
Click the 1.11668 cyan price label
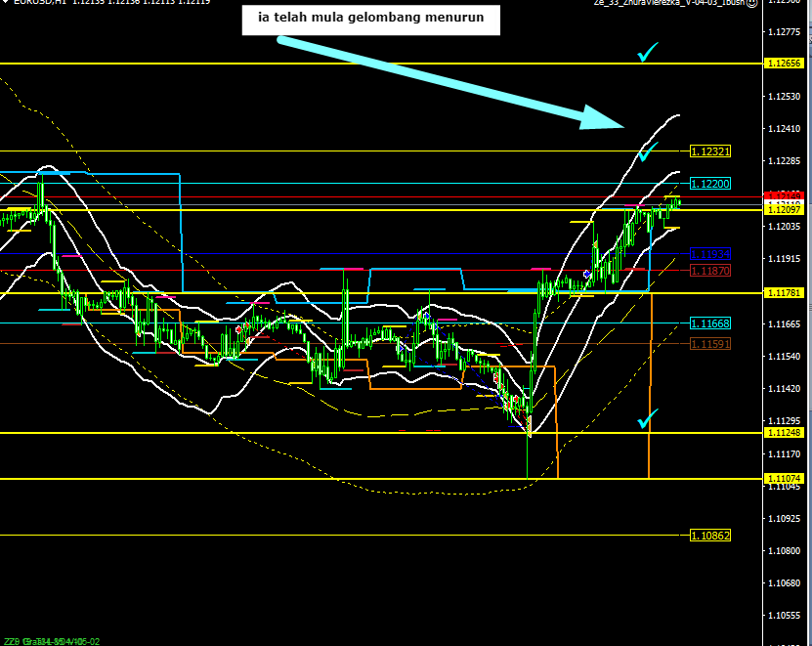(710, 323)
